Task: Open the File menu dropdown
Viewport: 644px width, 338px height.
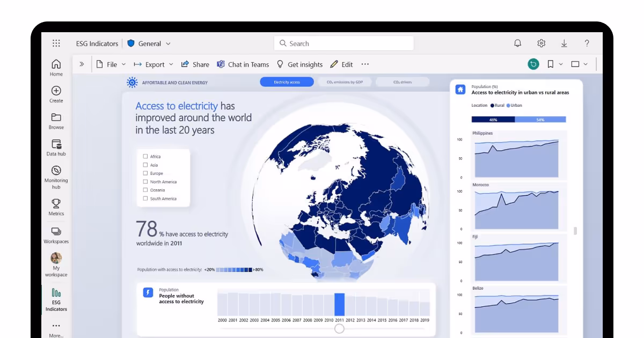Action: 111,64
